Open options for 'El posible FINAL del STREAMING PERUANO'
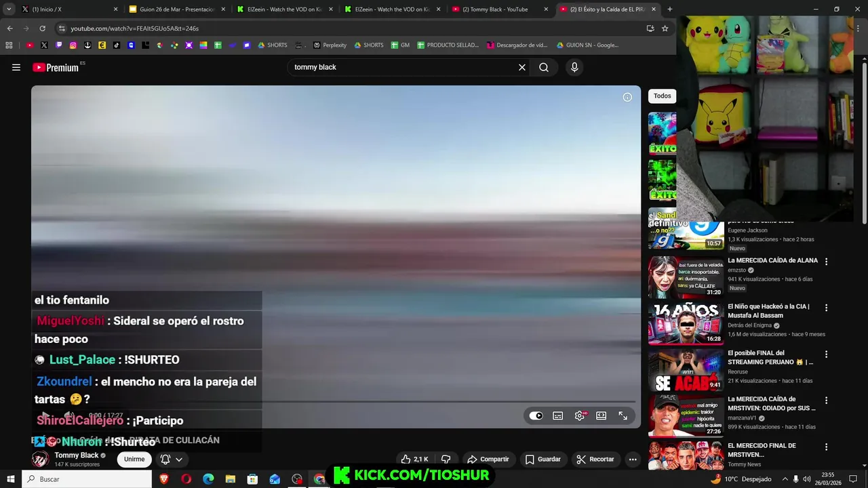Screen dimensions: 868x488 tap(826, 354)
